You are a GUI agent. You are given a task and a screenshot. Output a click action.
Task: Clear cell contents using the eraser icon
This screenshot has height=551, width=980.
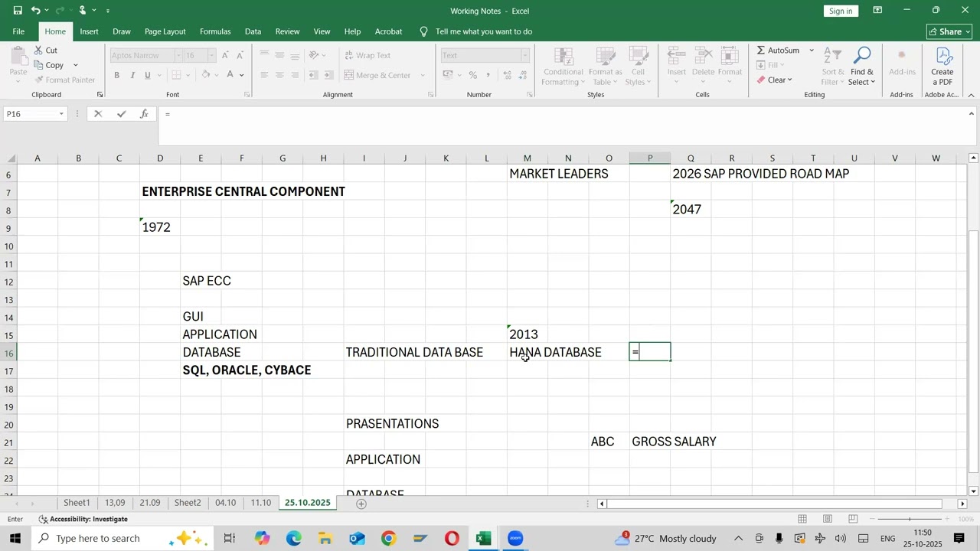760,80
